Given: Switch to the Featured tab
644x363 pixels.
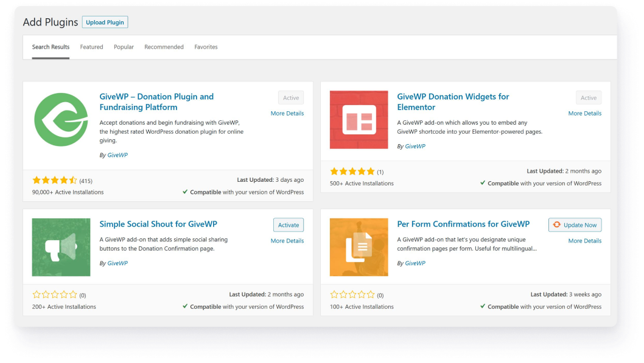Looking at the screenshot, I should (x=91, y=47).
